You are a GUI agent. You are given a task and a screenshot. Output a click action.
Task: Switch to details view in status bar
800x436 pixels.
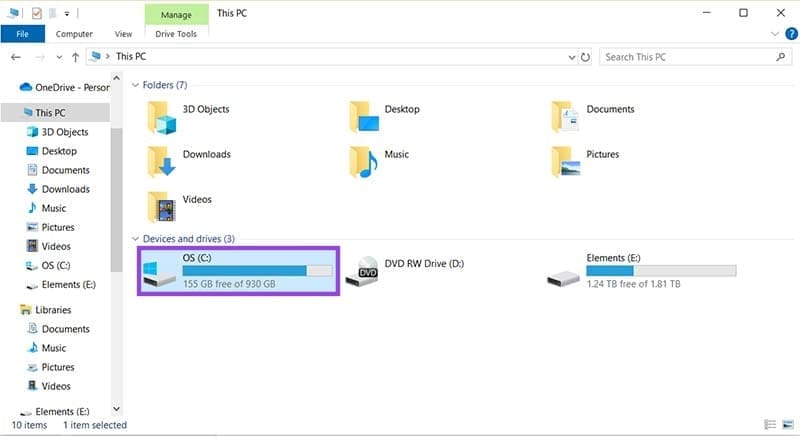pyautogui.click(x=769, y=425)
